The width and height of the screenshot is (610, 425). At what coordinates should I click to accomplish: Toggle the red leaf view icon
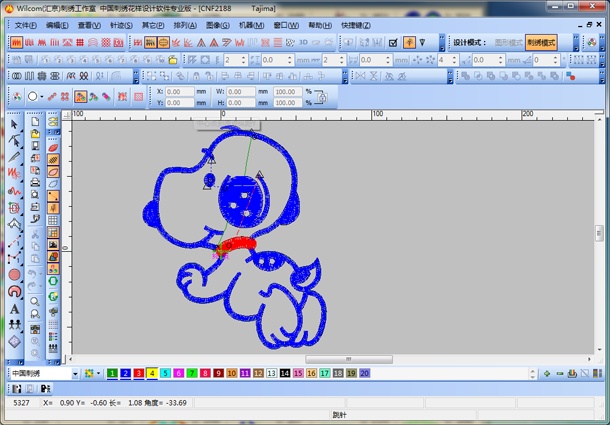(x=53, y=148)
